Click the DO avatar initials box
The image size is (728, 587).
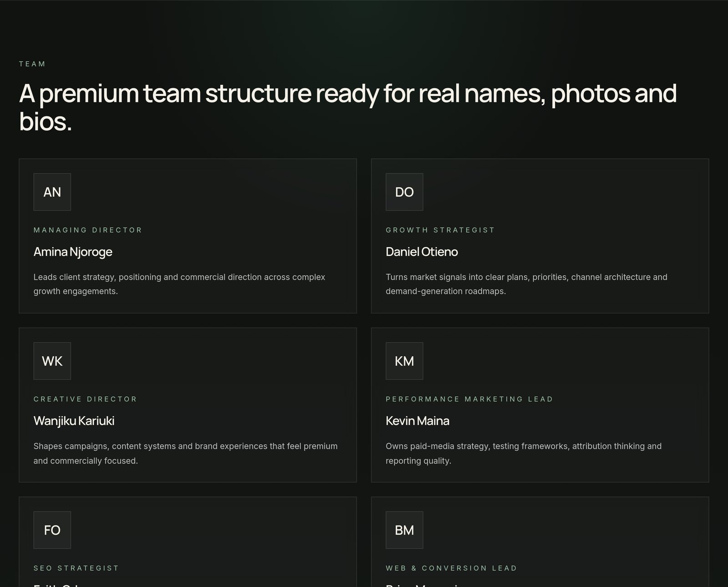click(404, 192)
